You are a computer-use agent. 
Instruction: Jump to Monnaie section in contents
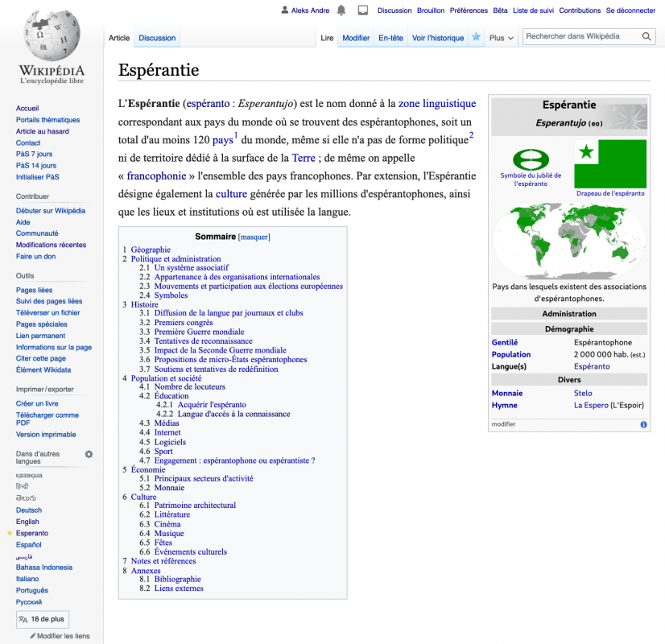(x=169, y=488)
